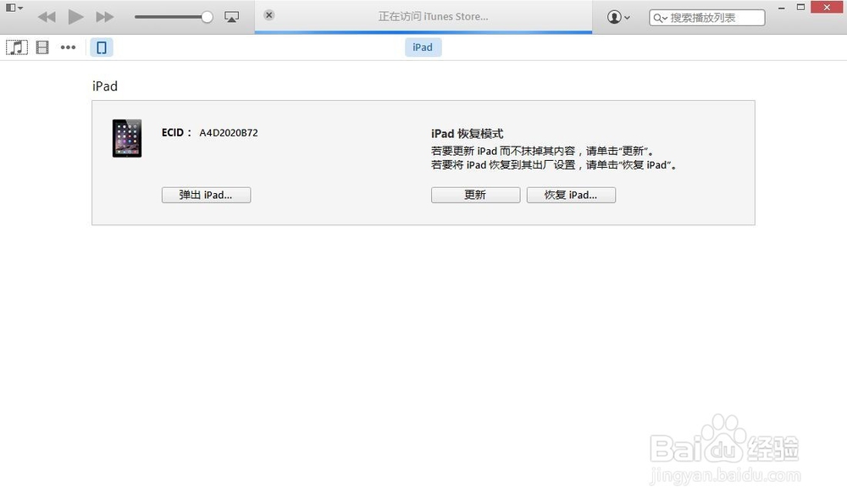Open the AirPlay output icon
This screenshot has height=504, width=847.
click(232, 17)
